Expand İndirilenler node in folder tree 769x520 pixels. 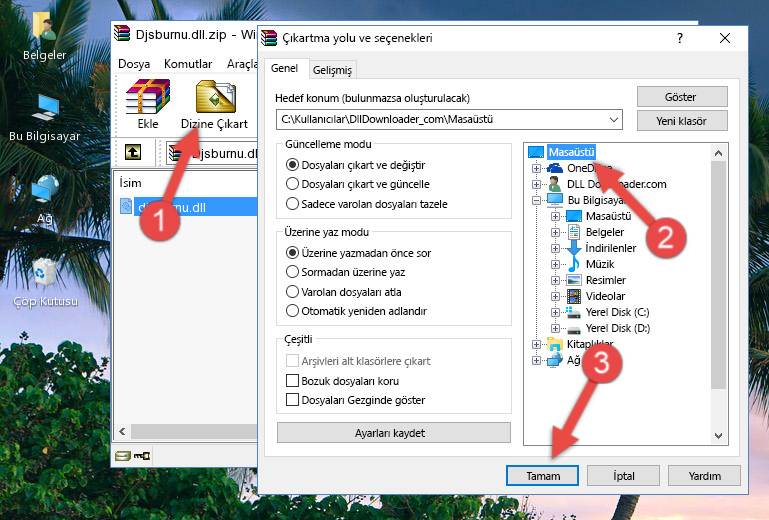(x=555, y=248)
